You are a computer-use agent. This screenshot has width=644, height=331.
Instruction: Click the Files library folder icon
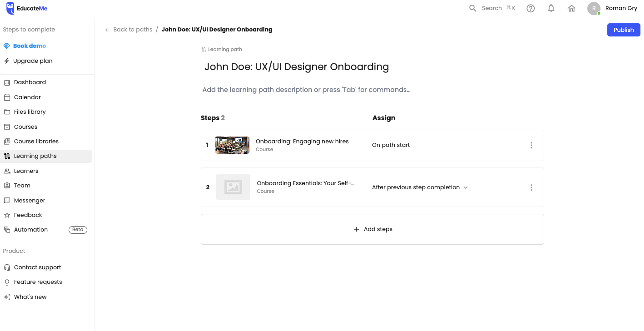coord(7,112)
